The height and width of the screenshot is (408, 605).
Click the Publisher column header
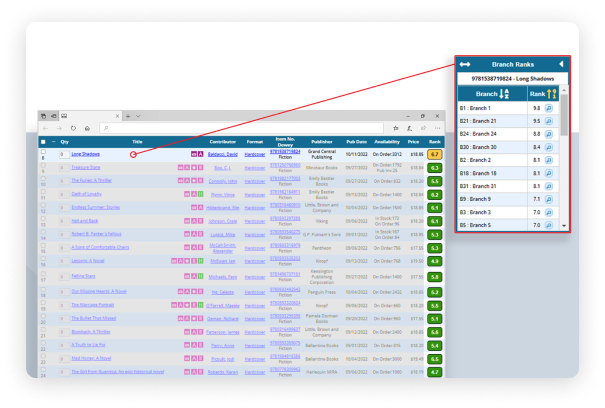click(322, 142)
